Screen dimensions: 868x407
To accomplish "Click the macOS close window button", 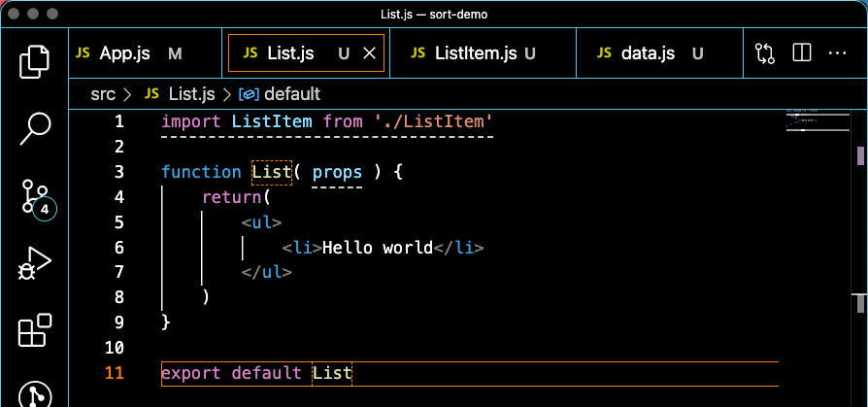I will pos(14,14).
